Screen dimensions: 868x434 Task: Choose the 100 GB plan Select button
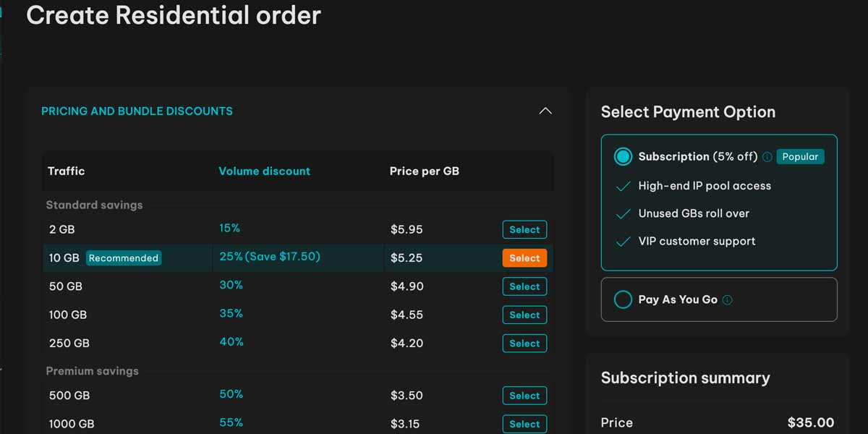524,315
